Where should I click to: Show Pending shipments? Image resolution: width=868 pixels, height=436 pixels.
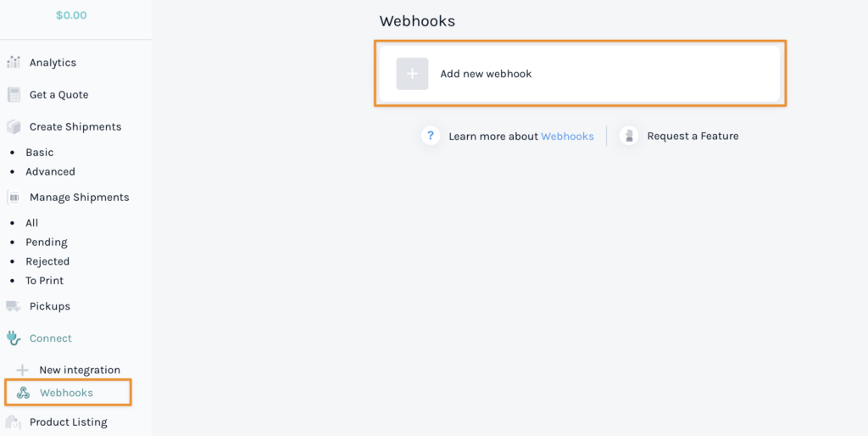tap(47, 243)
